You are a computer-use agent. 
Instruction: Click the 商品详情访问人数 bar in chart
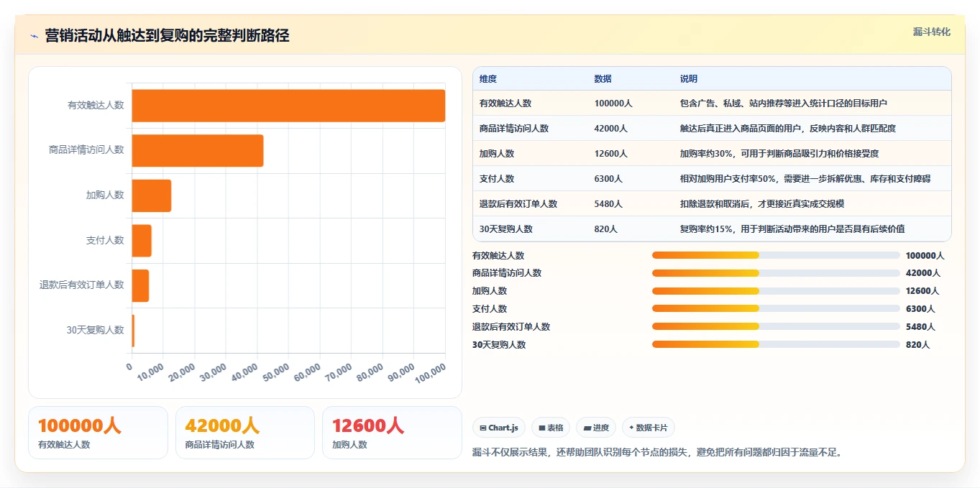(198, 150)
